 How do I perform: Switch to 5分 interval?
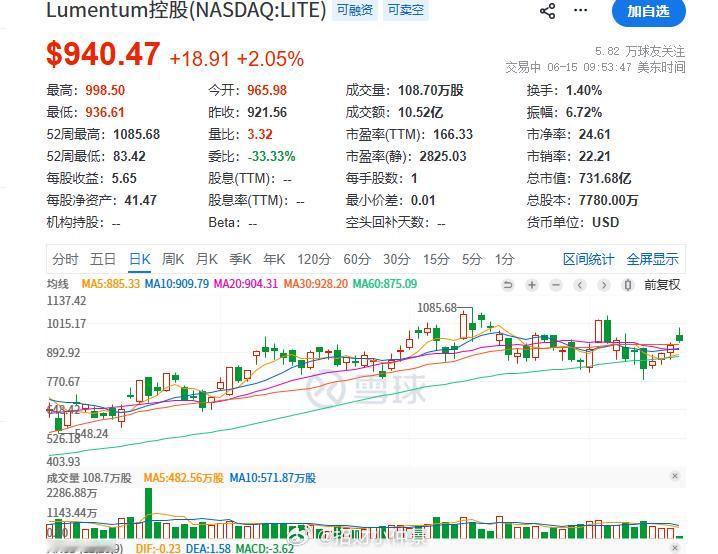472,260
